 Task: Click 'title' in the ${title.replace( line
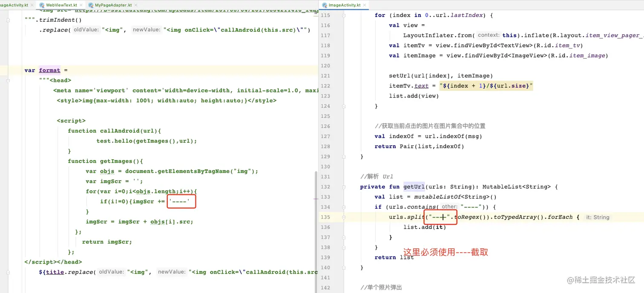tap(55, 272)
